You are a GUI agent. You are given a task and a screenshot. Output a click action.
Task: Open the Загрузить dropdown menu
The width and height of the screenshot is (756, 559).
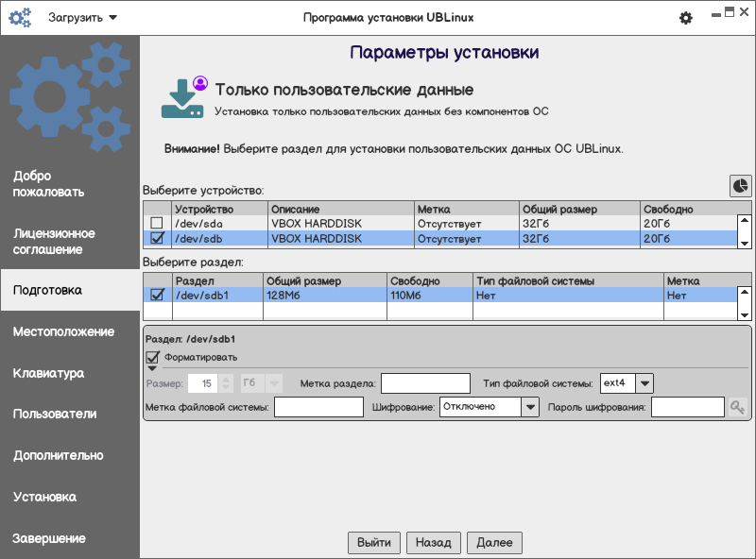[x=82, y=18]
